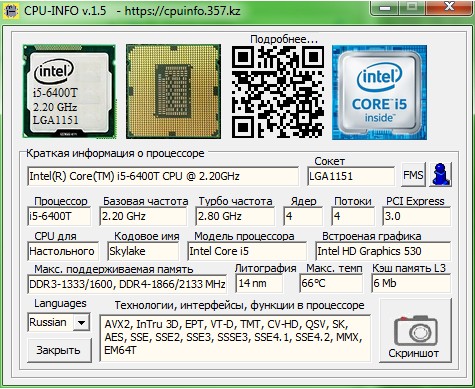Close the CPU-INFO window with X
475x389 pixels.
tap(450, 7)
